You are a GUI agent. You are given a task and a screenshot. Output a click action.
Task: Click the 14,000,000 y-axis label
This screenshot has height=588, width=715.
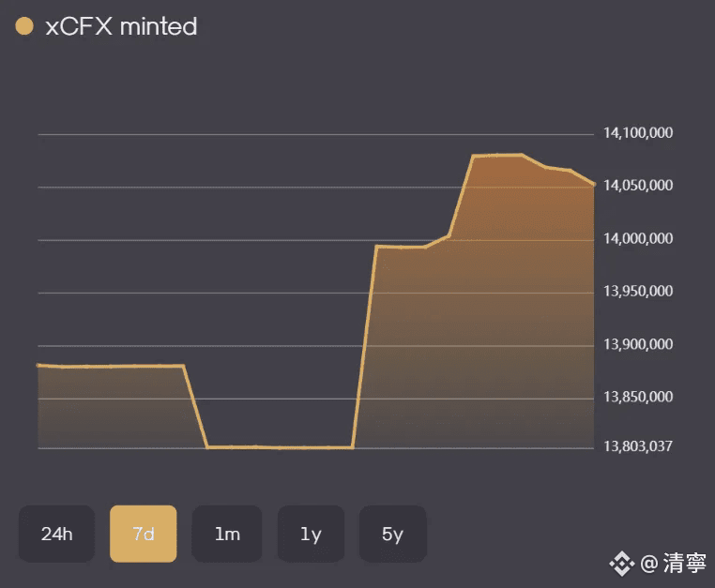[x=638, y=239]
